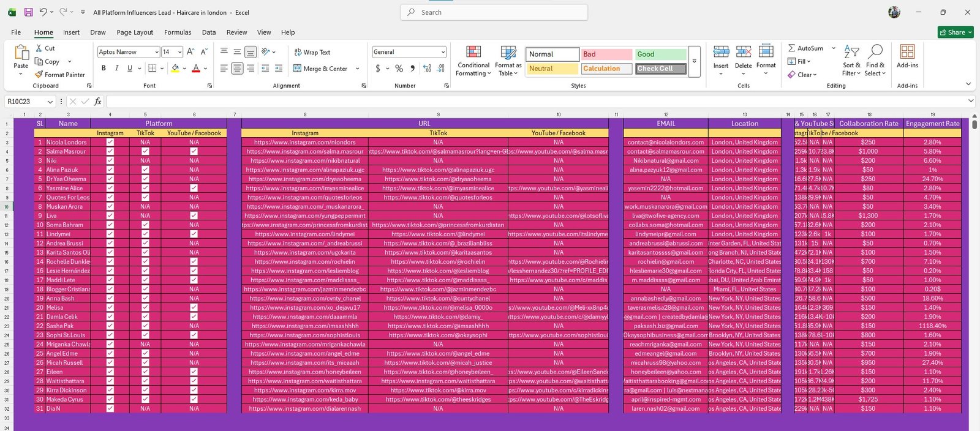Open Find & Select

tap(875, 60)
